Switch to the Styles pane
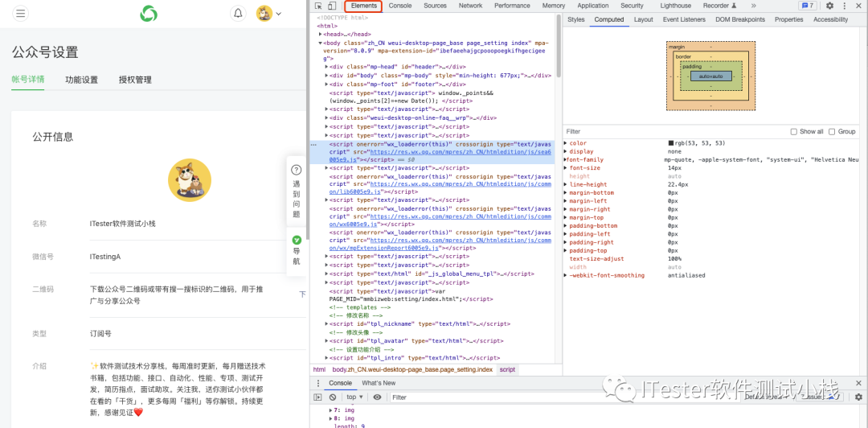This screenshot has width=868, height=428. pos(575,19)
